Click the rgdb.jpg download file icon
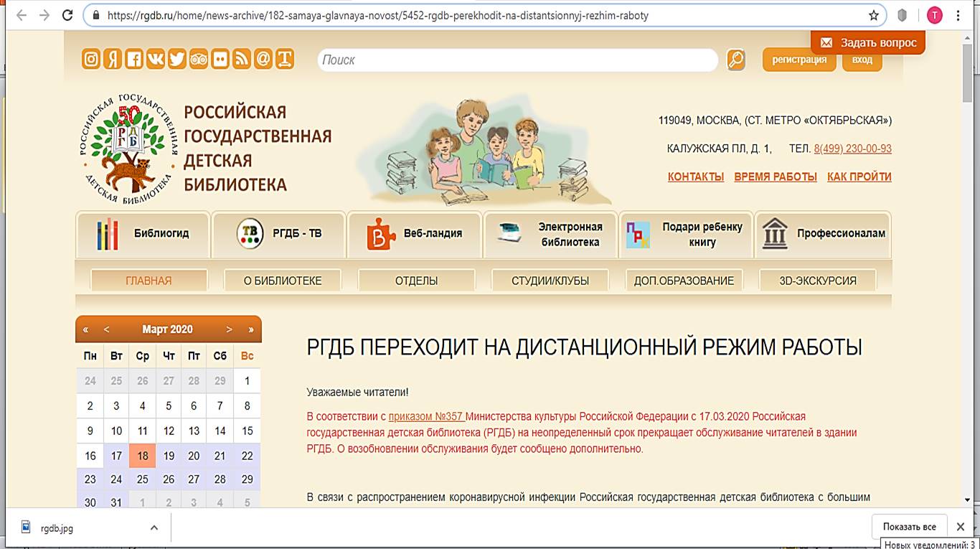The image size is (980, 549). (x=27, y=527)
